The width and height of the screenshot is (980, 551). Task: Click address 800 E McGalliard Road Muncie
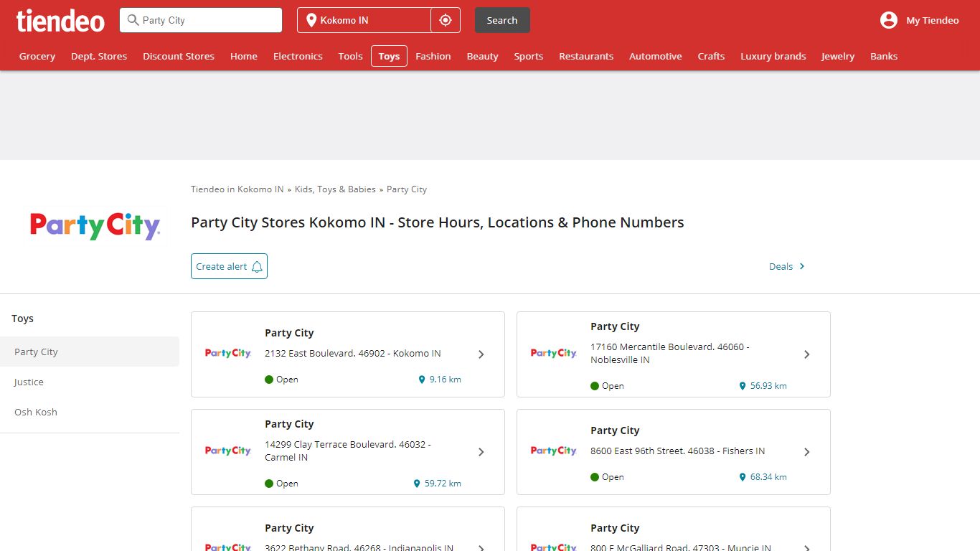click(681, 547)
